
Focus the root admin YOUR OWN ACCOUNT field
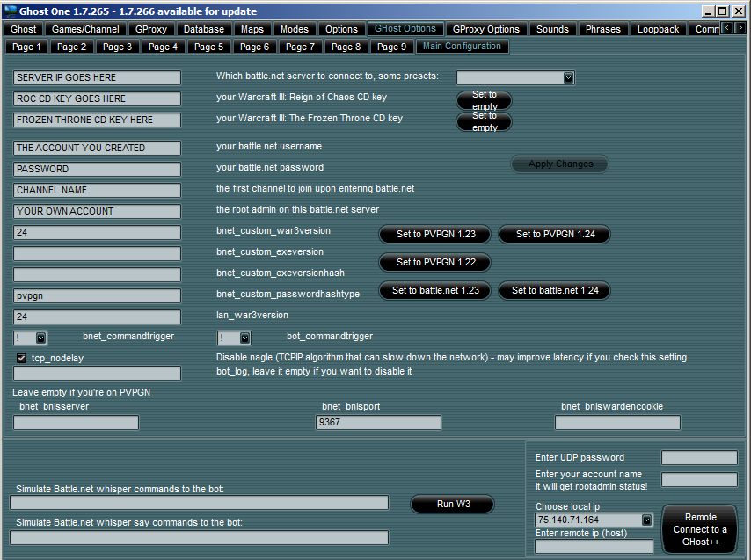[x=98, y=212]
